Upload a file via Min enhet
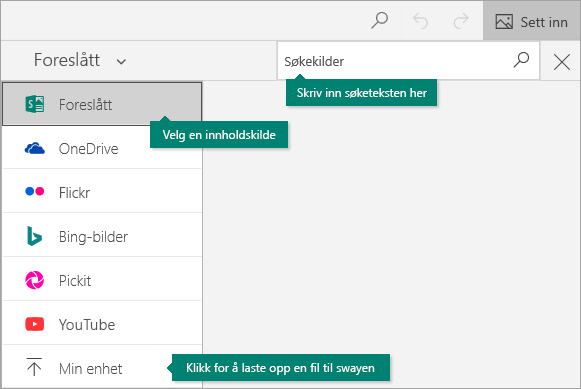This screenshot has width=581, height=389. (x=102, y=368)
